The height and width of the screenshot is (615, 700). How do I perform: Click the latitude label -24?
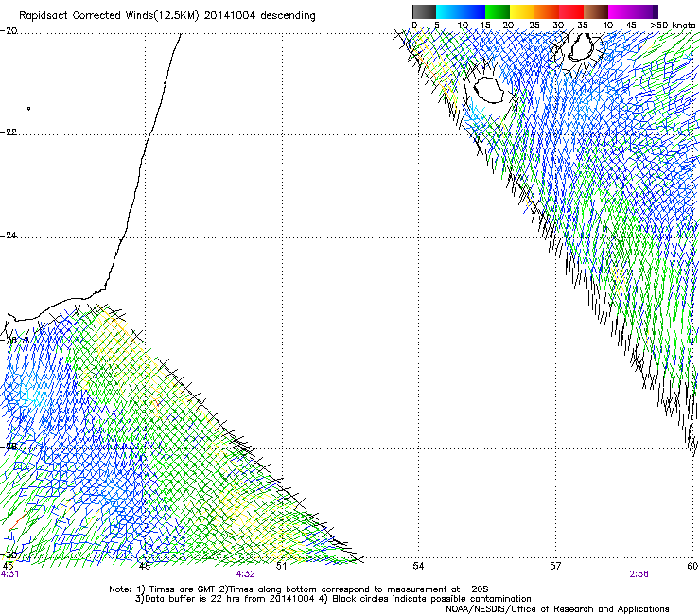9,235
